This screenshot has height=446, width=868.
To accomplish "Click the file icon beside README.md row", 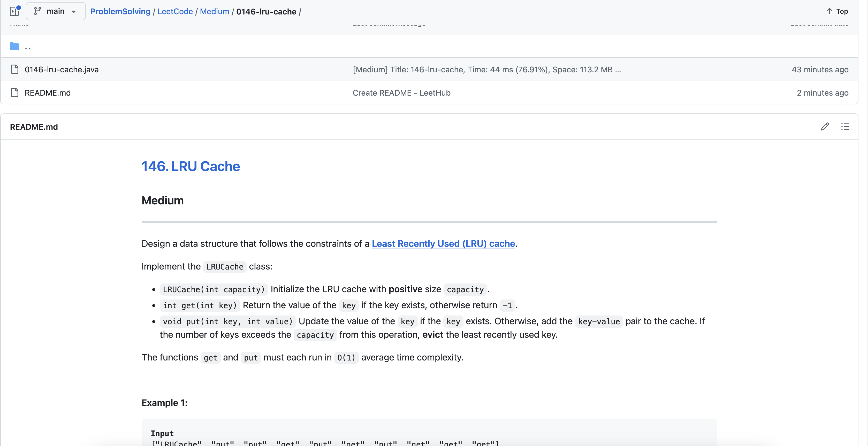I will 14,93.
